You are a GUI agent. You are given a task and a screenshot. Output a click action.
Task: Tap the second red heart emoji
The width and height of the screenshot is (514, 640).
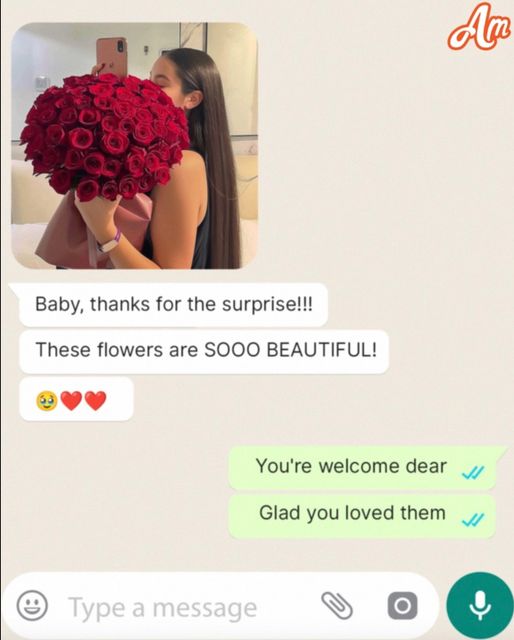pyautogui.click(x=96, y=401)
